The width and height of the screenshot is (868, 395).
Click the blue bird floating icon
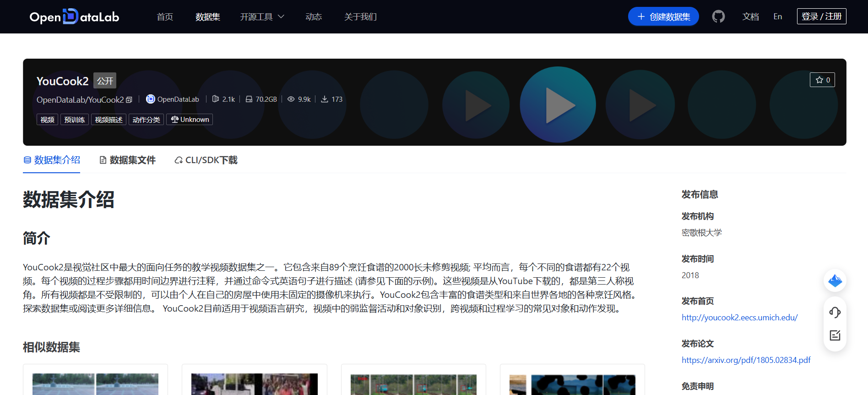pyautogui.click(x=835, y=280)
